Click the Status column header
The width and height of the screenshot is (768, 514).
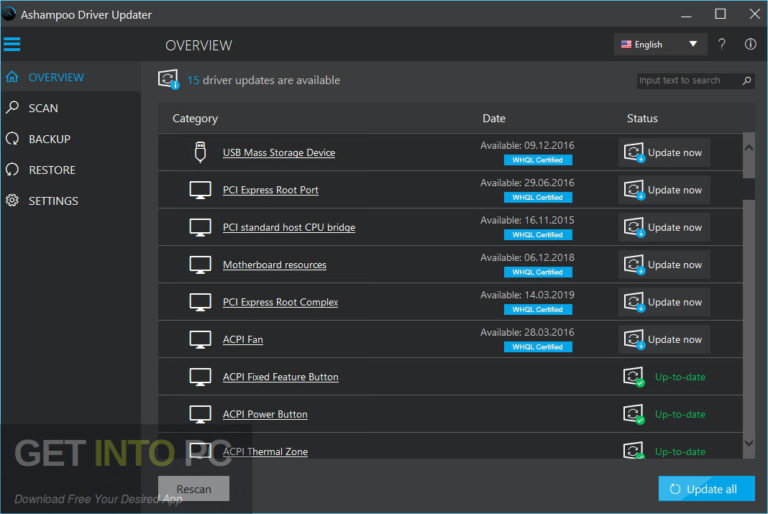642,118
